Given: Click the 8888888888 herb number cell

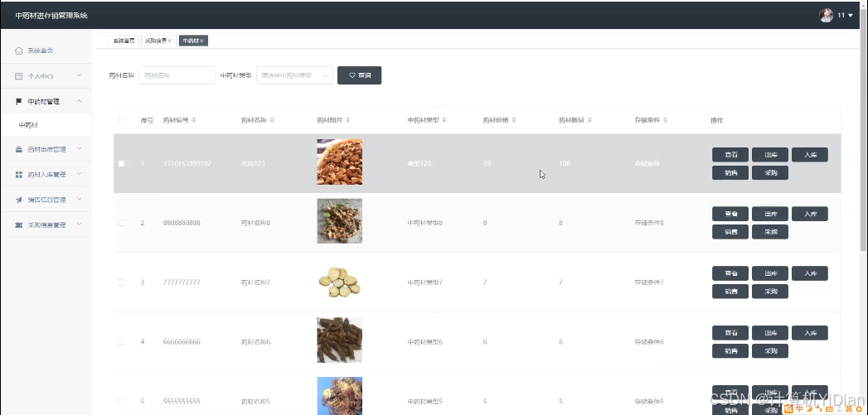Looking at the screenshot, I should 182,223.
